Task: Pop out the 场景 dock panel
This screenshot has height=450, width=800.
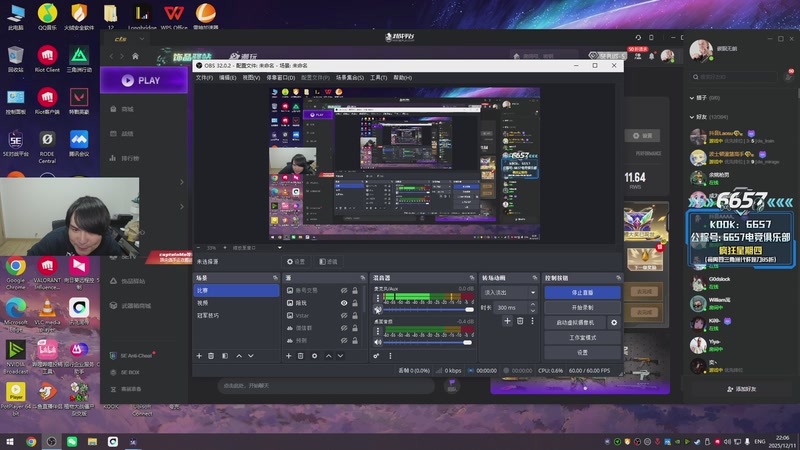Action: click(276, 278)
